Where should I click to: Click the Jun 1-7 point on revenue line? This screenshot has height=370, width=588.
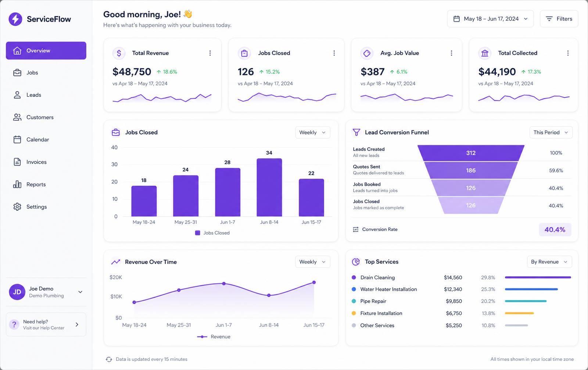pos(224,284)
